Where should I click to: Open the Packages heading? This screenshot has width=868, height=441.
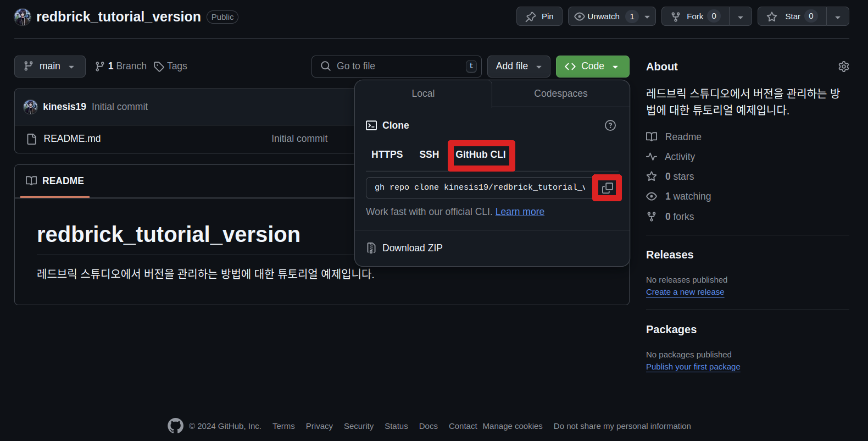[x=671, y=329]
